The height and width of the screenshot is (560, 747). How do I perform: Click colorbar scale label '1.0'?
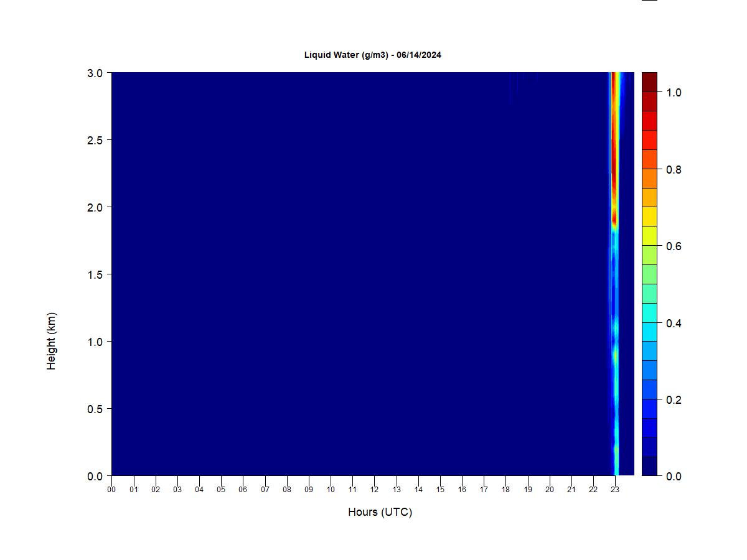(674, 92)
